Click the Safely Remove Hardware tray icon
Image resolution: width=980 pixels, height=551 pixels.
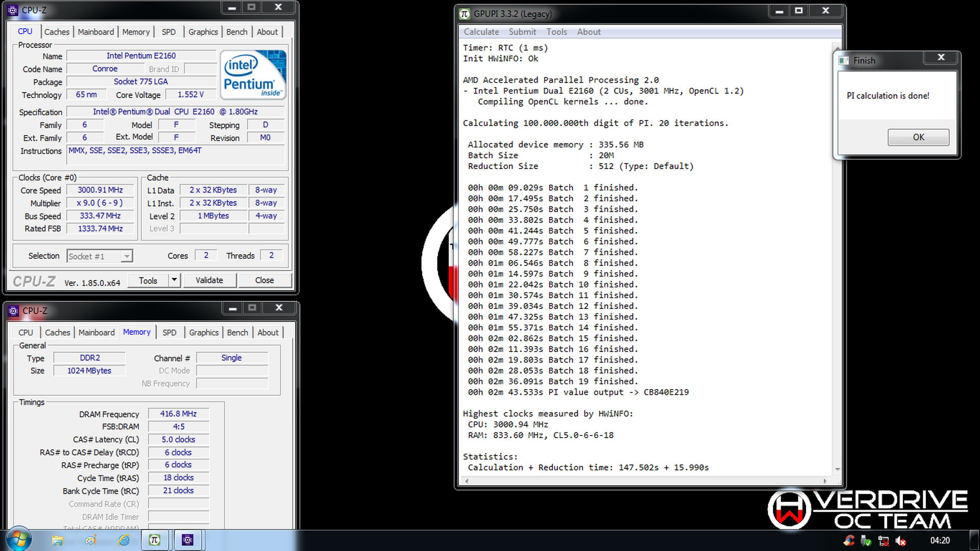[x=866, y=541]
